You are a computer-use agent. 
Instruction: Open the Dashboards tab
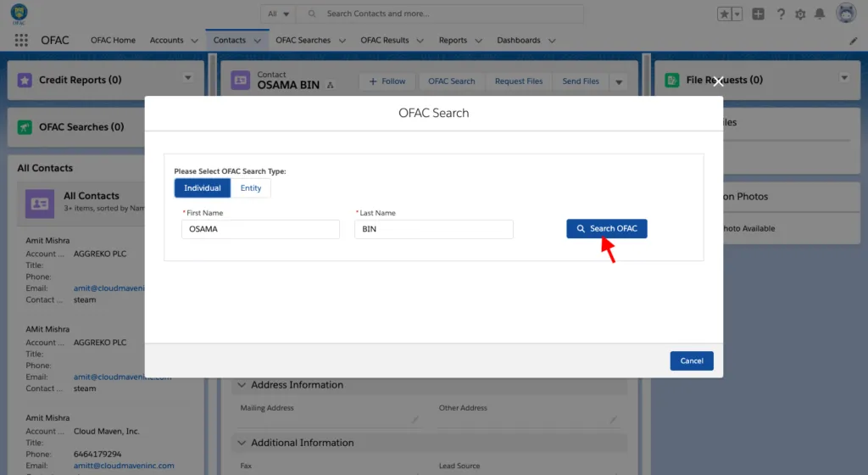click(x=519, y=41)
